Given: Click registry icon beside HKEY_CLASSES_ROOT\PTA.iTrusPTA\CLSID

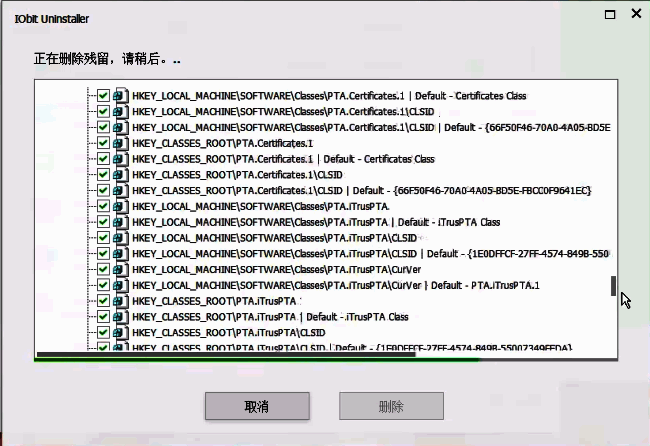Looking at the screenshot, I should [121, 332].
